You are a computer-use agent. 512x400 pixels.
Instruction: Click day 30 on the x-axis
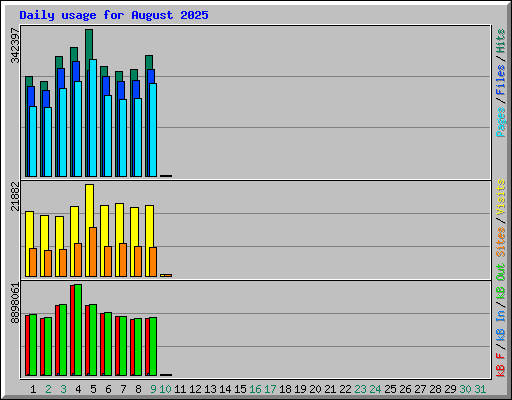(465, 389)
